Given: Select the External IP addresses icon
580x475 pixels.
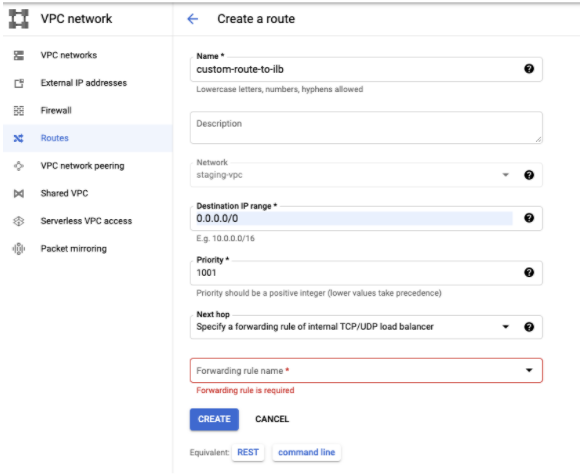Looking at the screenshot, I should 18,83.
